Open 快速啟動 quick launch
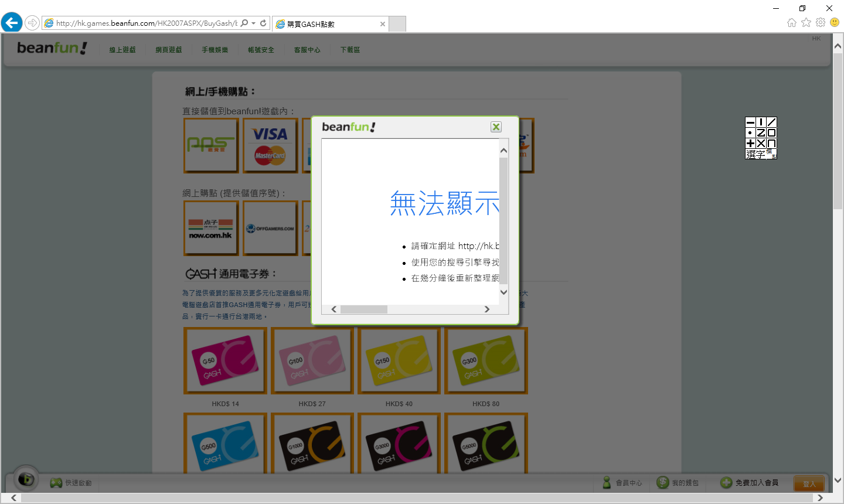This screenshot has width=844, height=504. coord(71,483)
